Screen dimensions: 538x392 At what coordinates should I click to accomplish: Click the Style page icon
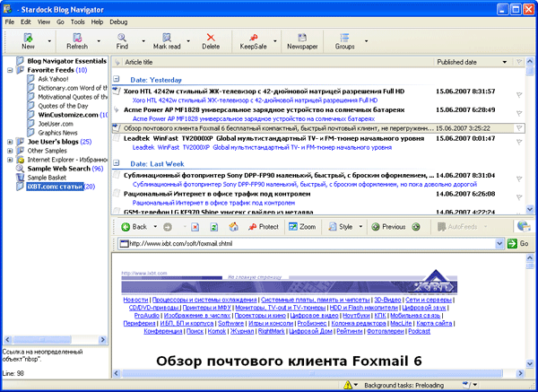point(333,227)
